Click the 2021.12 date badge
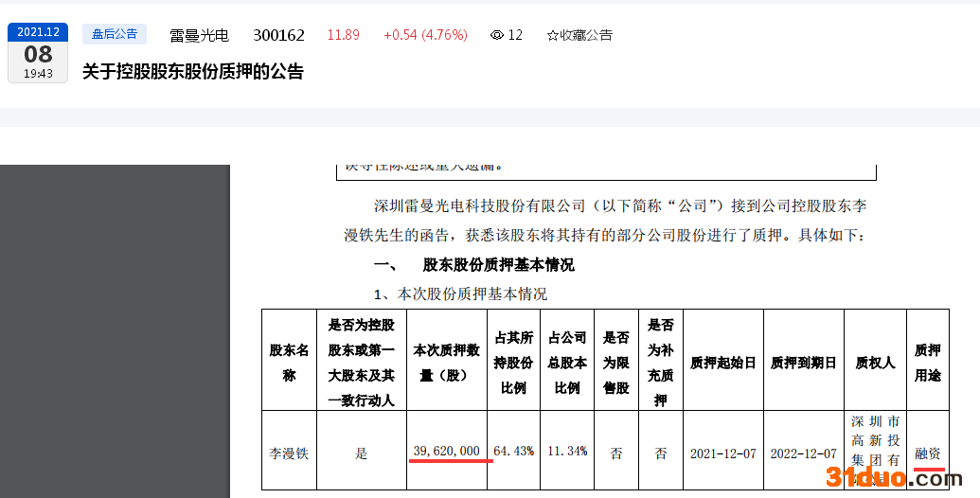Screen dimensions: 980x498 click(38, 31)
